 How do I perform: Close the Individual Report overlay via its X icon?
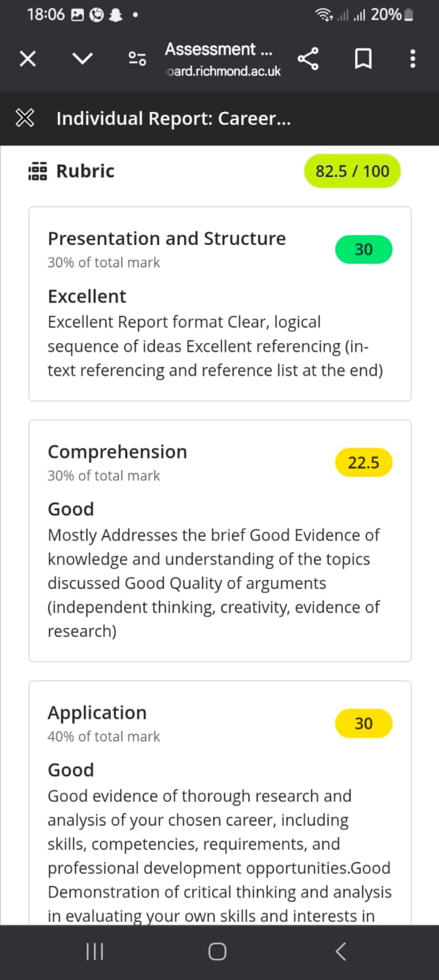click(x=24, y=118)
